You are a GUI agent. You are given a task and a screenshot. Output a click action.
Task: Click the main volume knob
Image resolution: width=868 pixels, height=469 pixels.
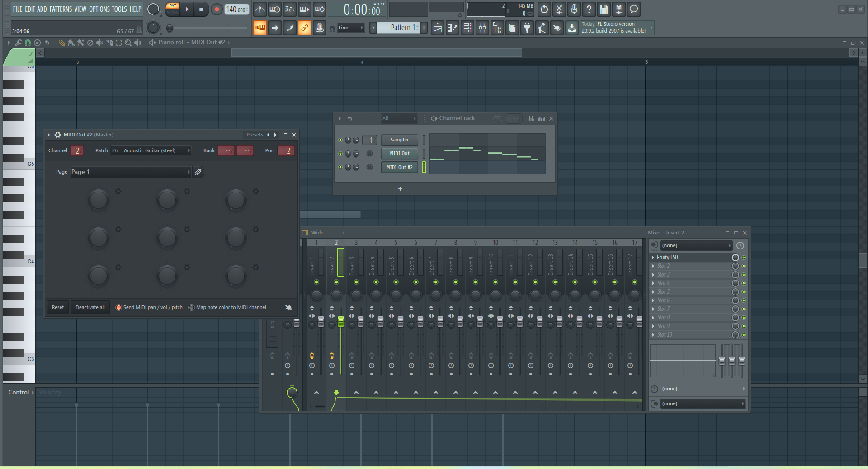click(153, 9)
